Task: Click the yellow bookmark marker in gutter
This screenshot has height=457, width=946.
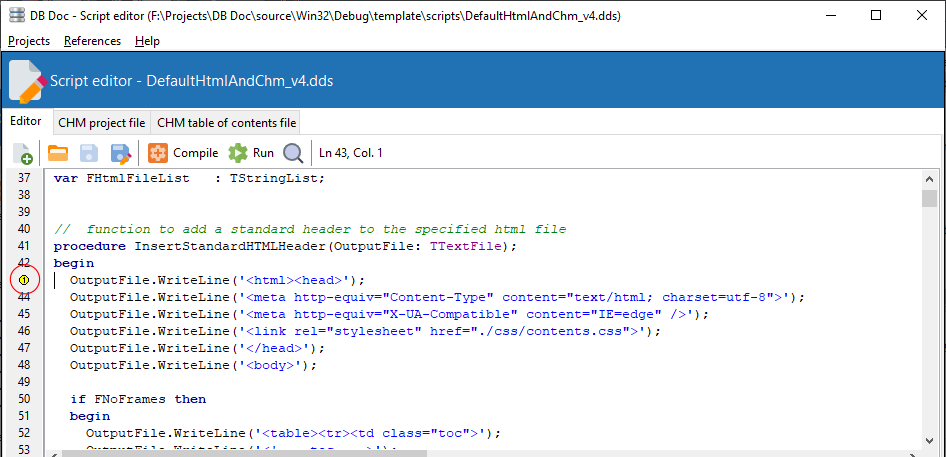Action: [x=24, y=280]
